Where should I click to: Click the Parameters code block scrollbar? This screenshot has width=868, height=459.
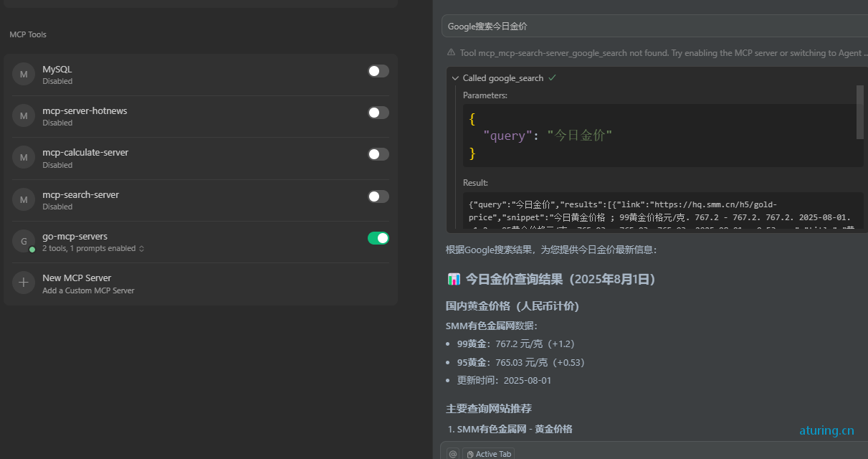[x=860, y=112]
